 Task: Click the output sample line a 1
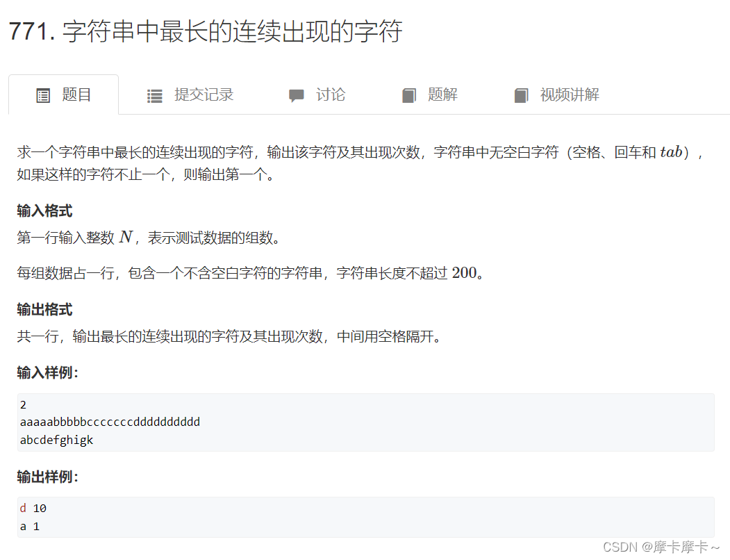click(30, 527)
